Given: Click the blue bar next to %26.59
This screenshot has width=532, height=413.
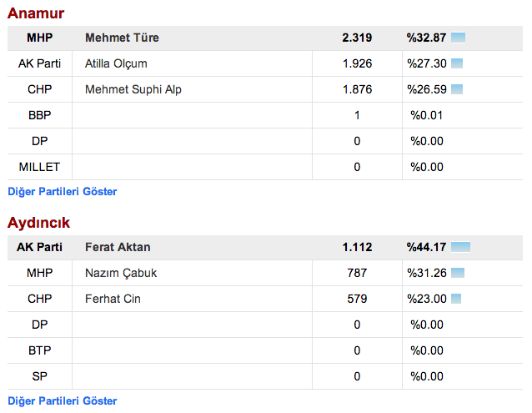Looking at the screenshot, I should (457, 89).
